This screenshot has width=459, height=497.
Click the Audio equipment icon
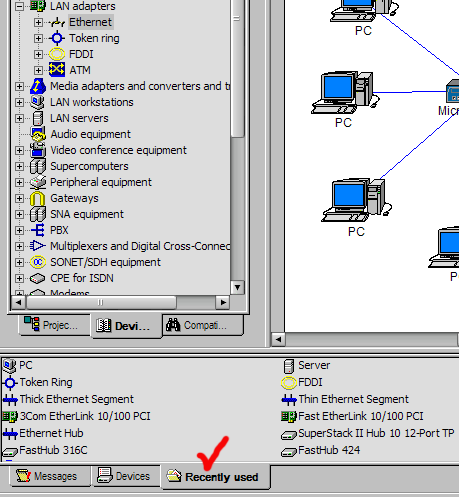point(38,134)
